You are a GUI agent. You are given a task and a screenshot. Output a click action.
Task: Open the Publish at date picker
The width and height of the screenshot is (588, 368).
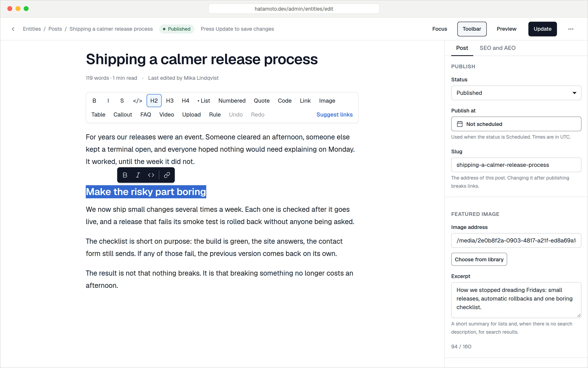pyautogui.click(x=516, y=124)
